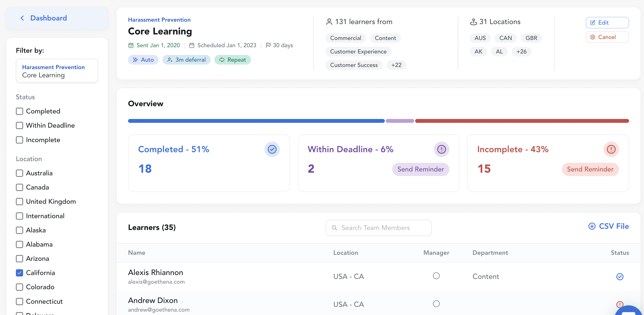This screenshot has height=315, width=644.
Task: Click the repeat arrows icon
Action: [x=222, y=60]
